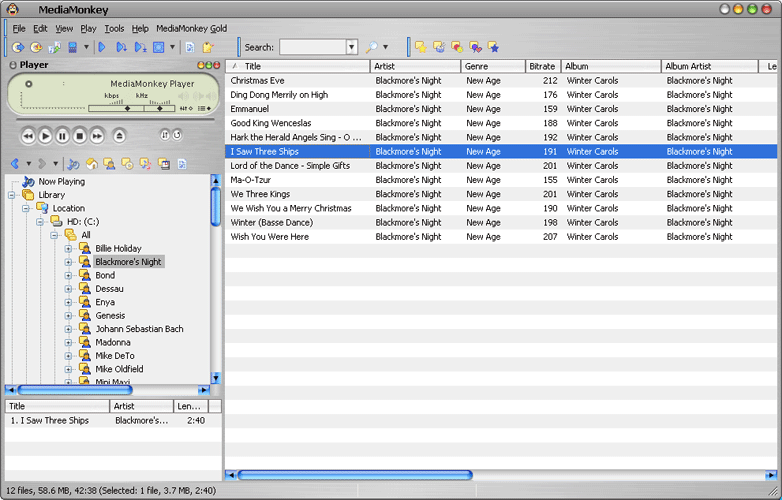The width and height of the screenshot is (782, 500).
Task: Open the View menu
Action: (x=64, y=28)
